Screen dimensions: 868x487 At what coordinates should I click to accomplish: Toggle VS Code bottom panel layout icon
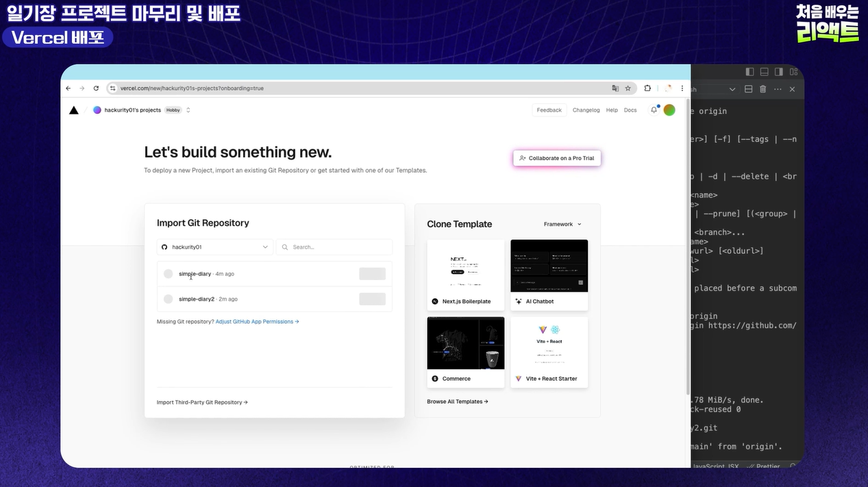pyautogui.click(x=764, y=72)
